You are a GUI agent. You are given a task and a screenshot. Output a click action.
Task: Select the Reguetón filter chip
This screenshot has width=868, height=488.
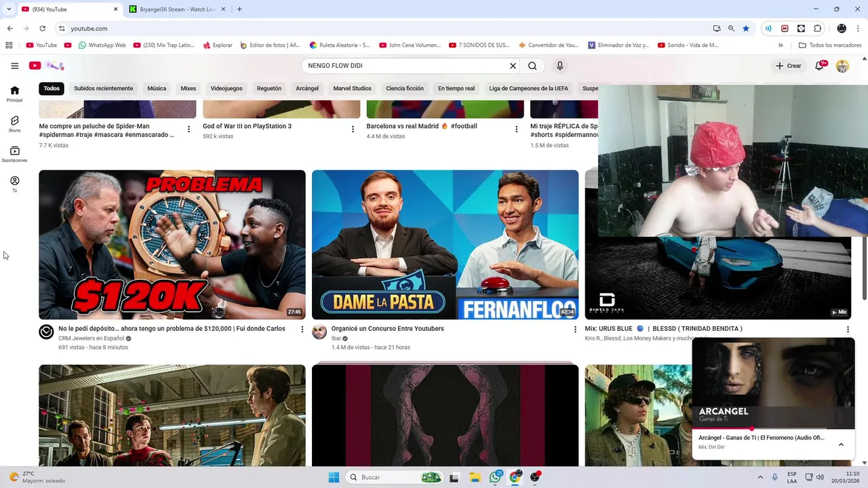[x=269, y=88]
